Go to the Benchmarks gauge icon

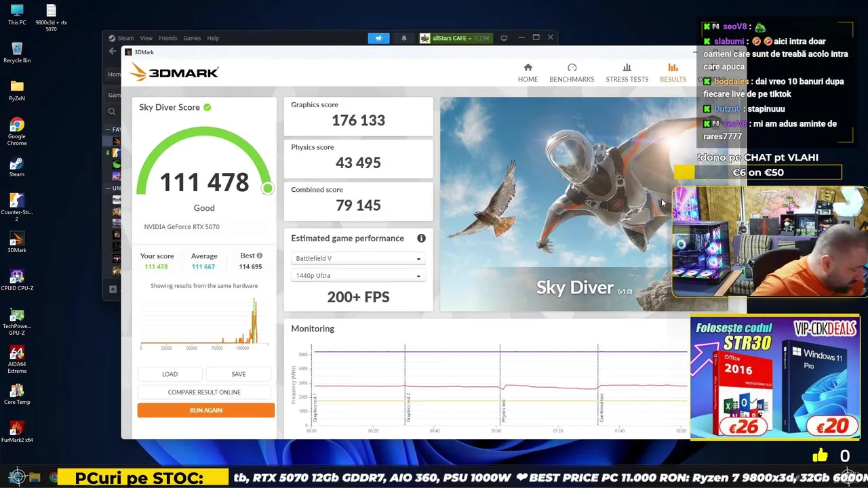[572, 68]
